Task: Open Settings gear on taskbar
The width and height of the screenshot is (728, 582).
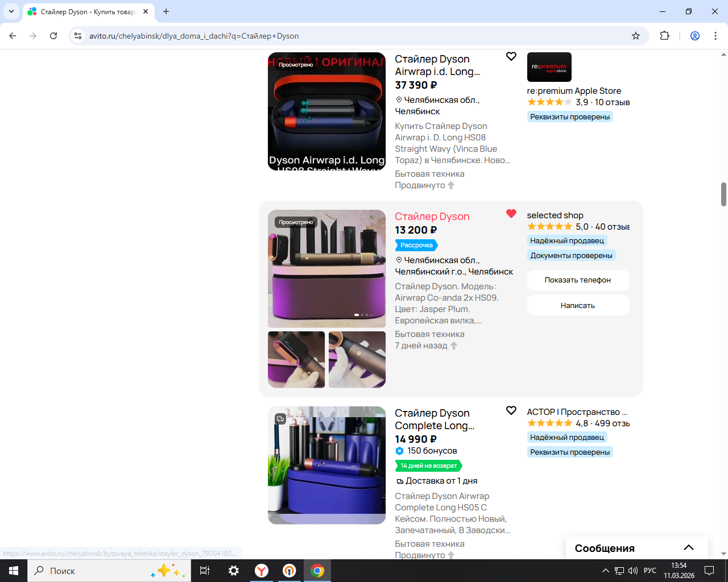Action: coord(233,571)
